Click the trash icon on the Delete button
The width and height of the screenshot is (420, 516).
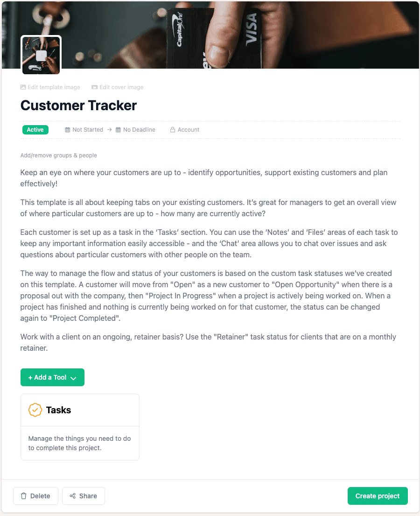click(x=24, y=496)
